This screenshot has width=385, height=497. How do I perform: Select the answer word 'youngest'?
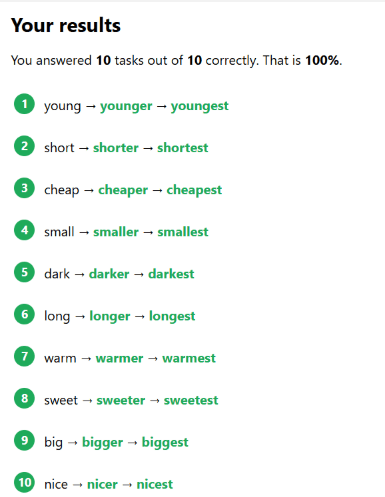[200, 107]
